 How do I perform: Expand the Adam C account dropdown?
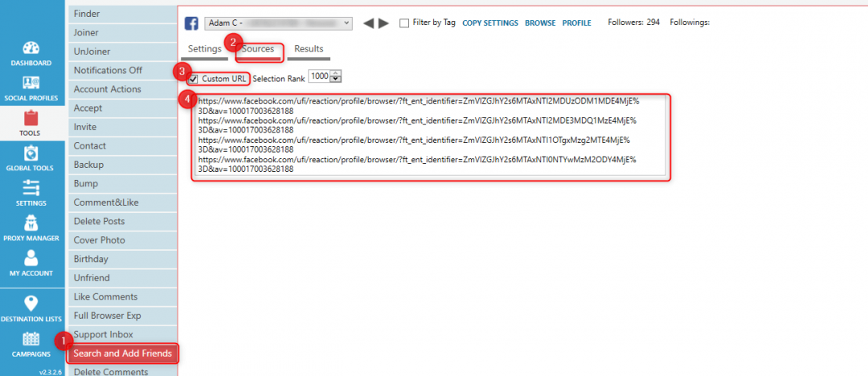click(347, 23)
